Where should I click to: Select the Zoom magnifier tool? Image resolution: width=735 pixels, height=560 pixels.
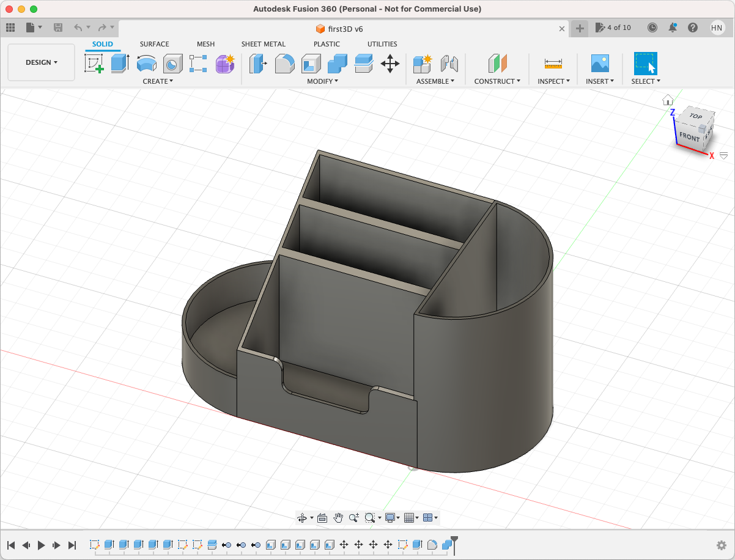(x=353, y=518)
